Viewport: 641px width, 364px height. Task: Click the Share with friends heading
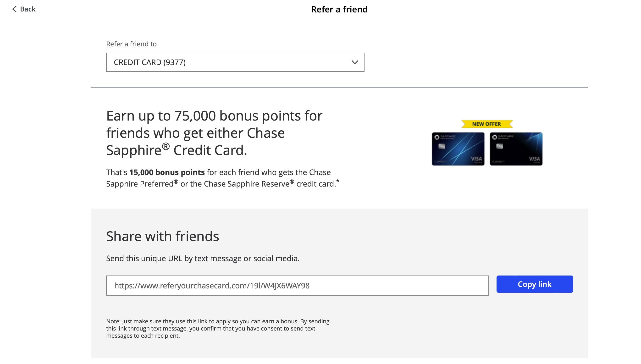(x=162, y=236)
